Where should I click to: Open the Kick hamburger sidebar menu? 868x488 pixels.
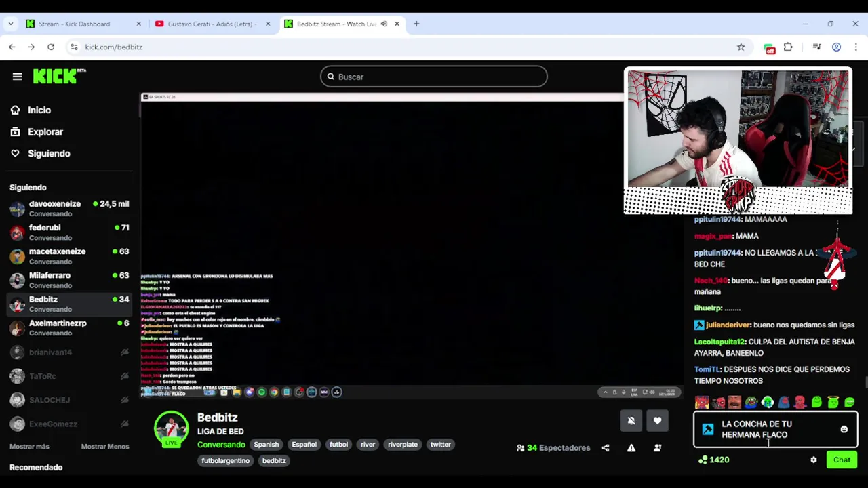[17, 77]
